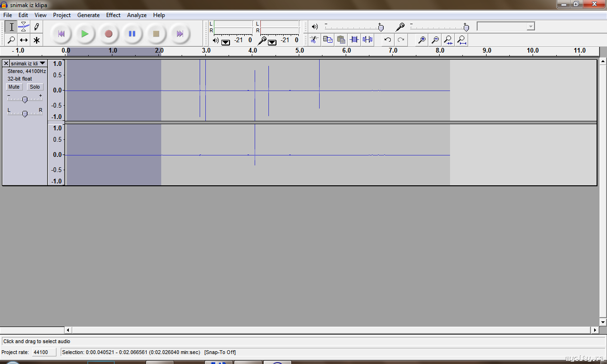Undo the last action
607x364 pixels.
[388, 40]
